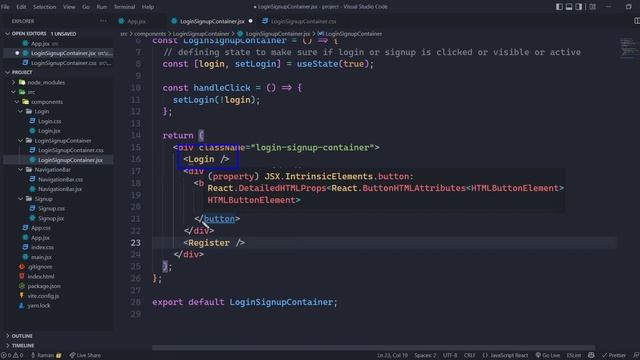The image size is (640, 360).
Task: Open Login.css in the explorer
Action: pos(49,121)
